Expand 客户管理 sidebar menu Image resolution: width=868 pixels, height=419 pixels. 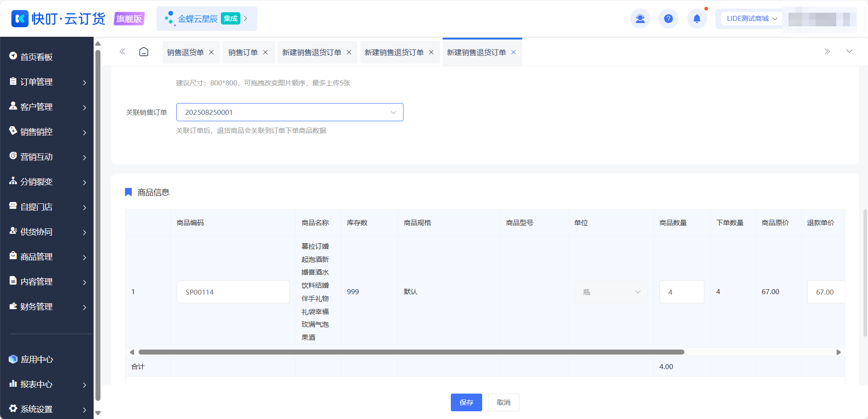[47, 107]
